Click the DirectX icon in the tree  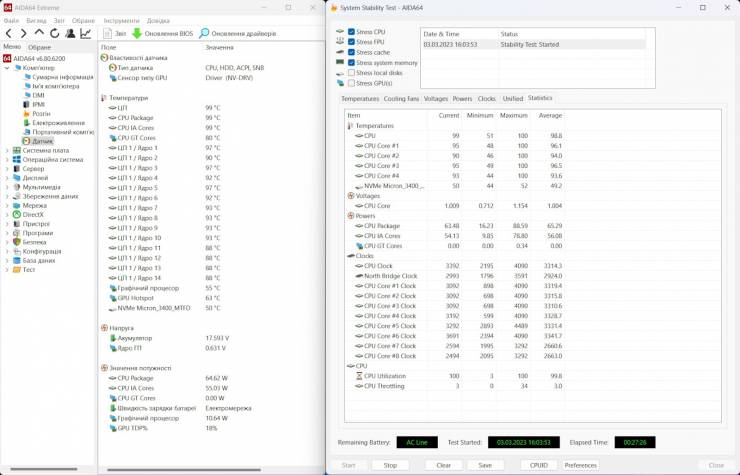(17, 214)
